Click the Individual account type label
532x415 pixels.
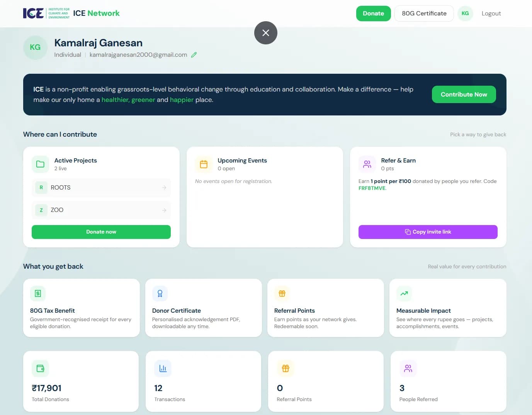click(x=68, y=55)
